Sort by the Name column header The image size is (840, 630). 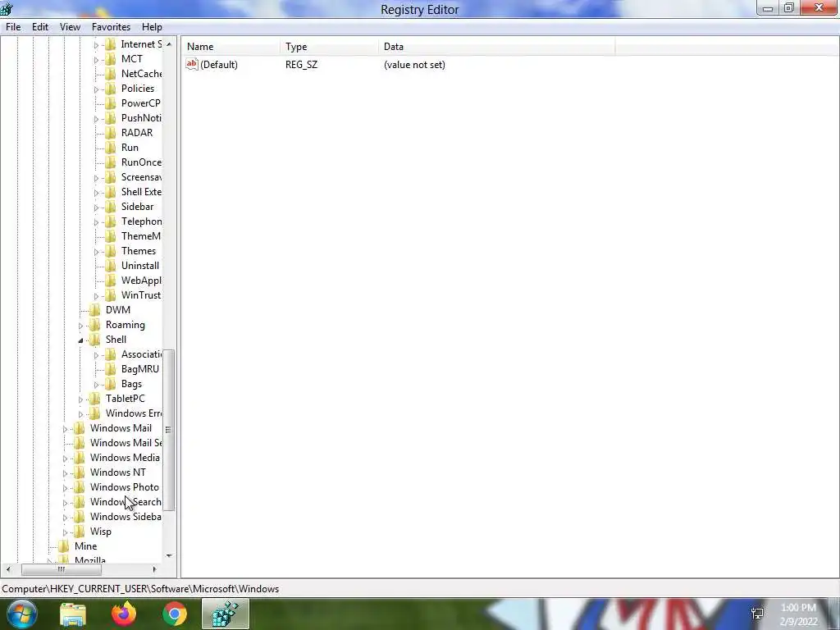pos(231,47)
